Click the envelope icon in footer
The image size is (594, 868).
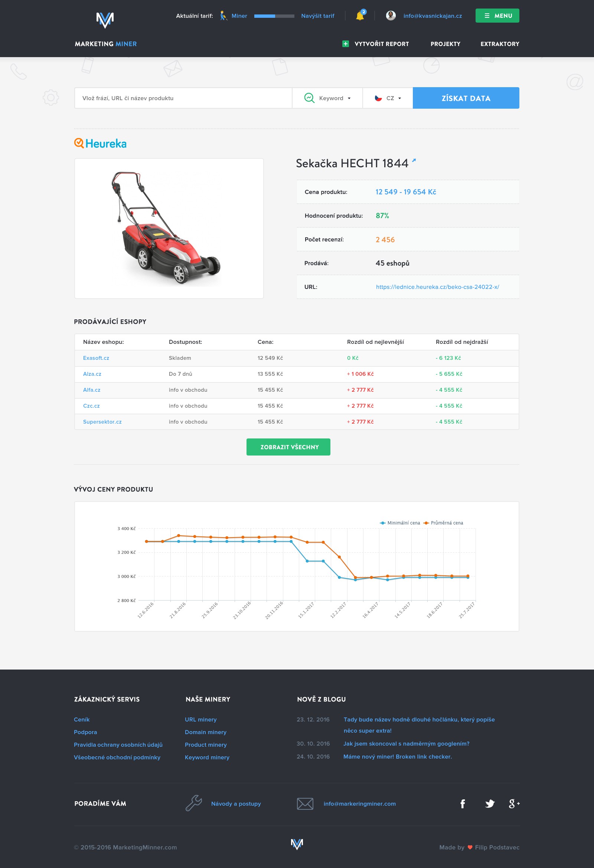305,803
